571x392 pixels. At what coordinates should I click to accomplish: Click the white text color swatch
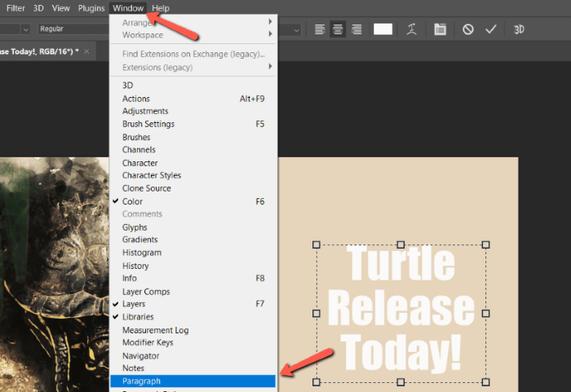pyautogui.click(x=383, y=29)
